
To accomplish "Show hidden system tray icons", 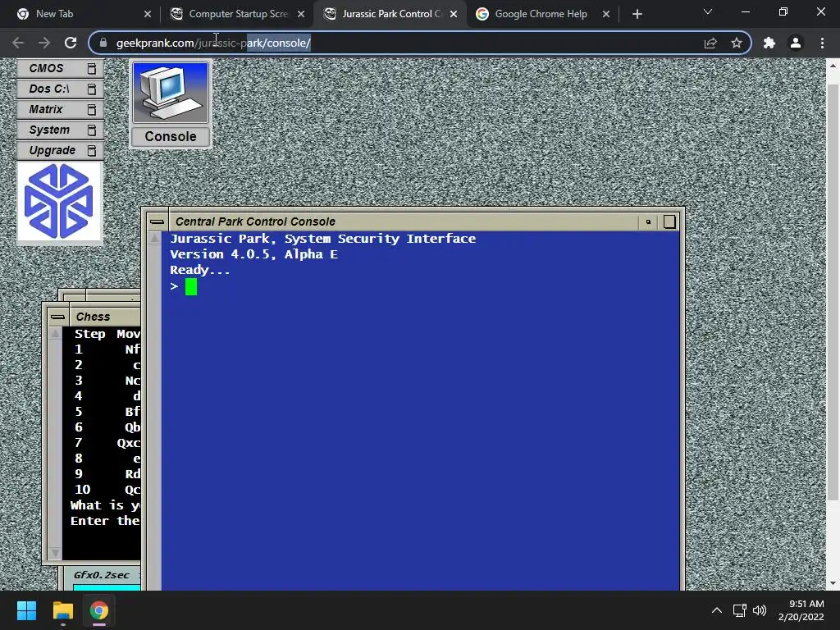I will 716,610.
